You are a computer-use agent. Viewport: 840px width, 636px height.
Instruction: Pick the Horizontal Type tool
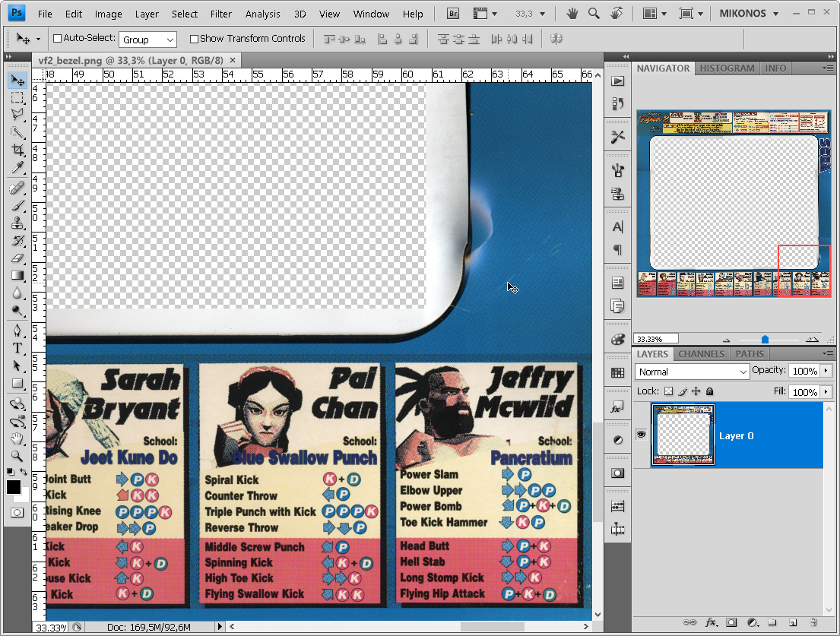click(x=17, y=348)
